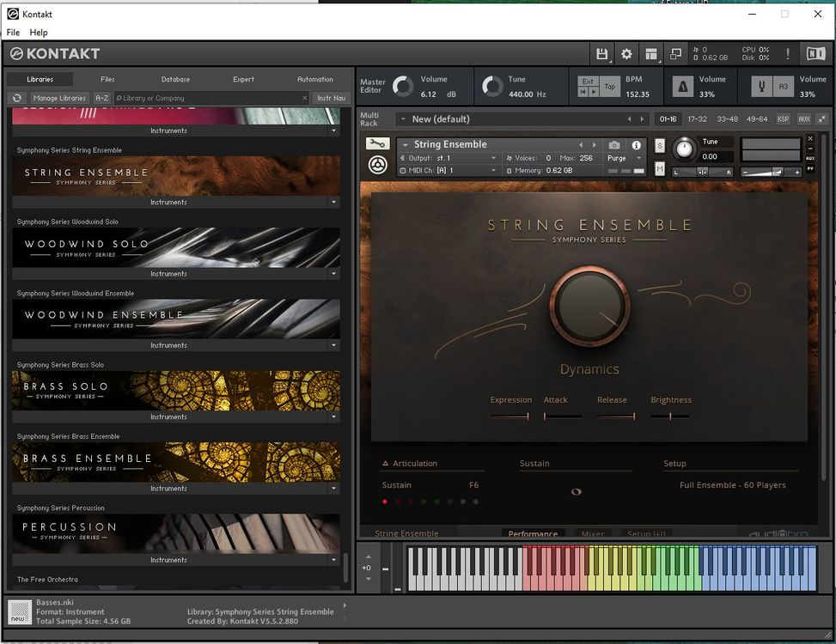
Task: Open Kontakt options with the gear icon
Action: tap(625, 54)
